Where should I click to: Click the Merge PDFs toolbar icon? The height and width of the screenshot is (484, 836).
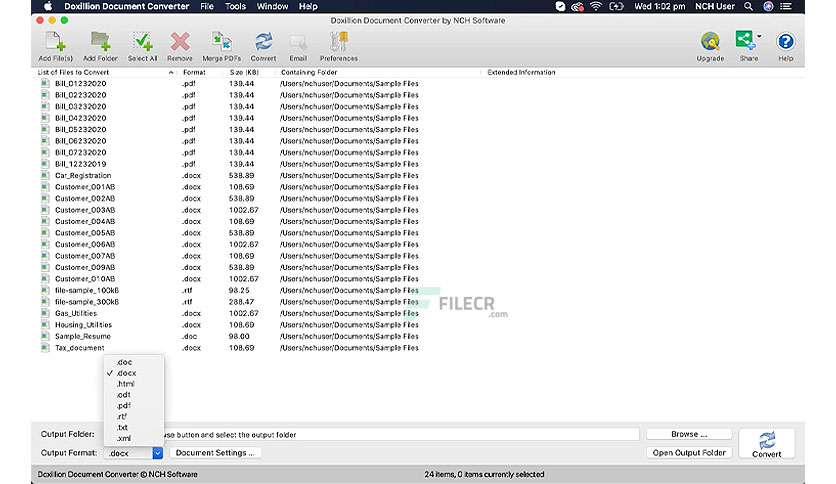[221, 46]
